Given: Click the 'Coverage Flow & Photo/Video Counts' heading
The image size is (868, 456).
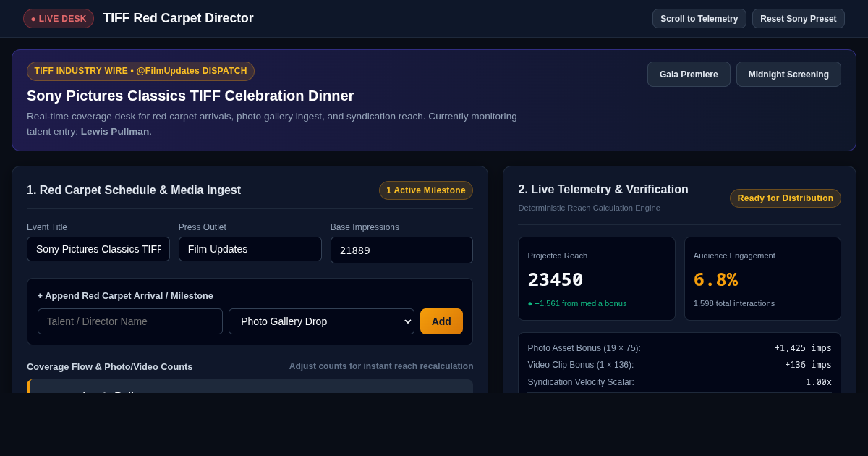Looking at the screenshot, I should click(110, 366).
